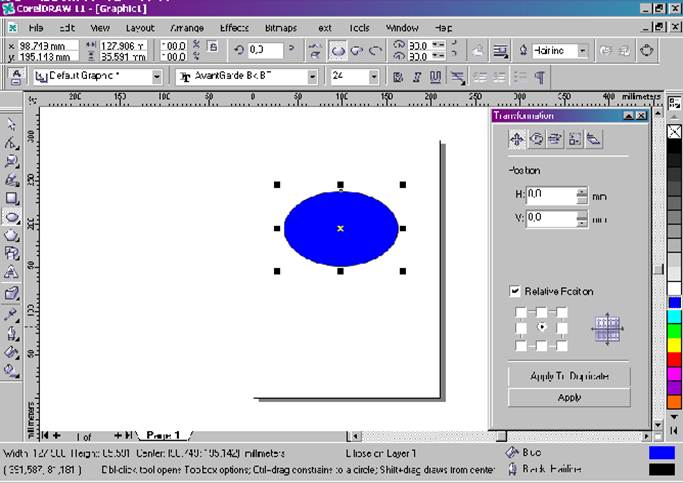Toggle bold text formatting
The width and height of the screenshot is (683, 483).
(x=398, y=77)
